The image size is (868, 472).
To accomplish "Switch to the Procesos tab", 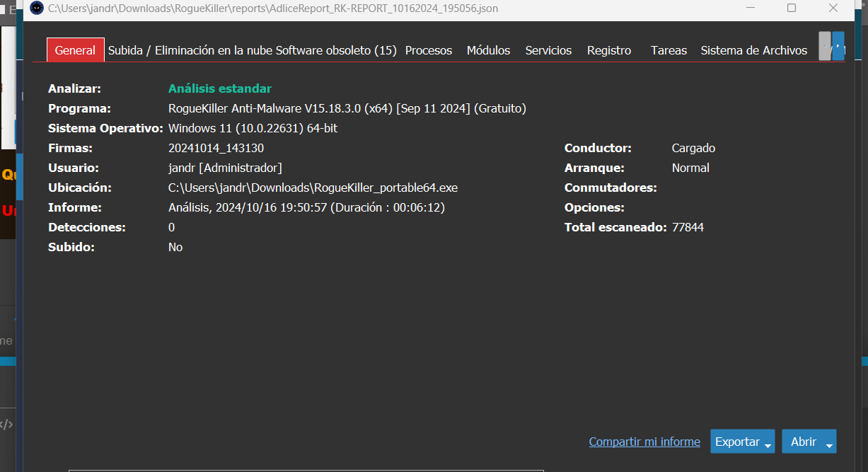I will tap(429, 51).
